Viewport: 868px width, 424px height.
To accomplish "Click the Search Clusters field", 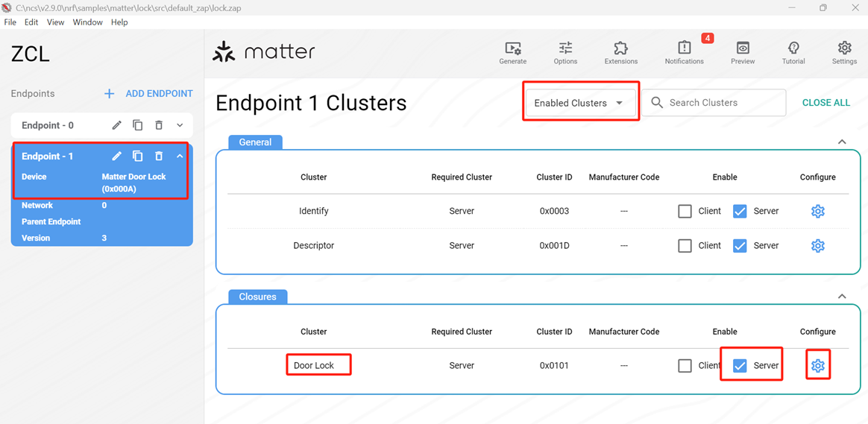I will [x=714, y=103].
